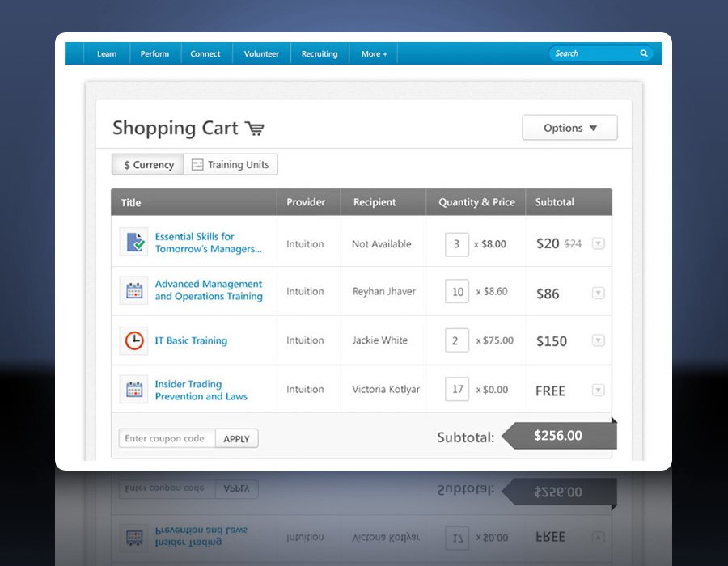Open Advanced Management and Operations Training link
728x566 pixels.
pyautogui.click(x=209, y=290)
